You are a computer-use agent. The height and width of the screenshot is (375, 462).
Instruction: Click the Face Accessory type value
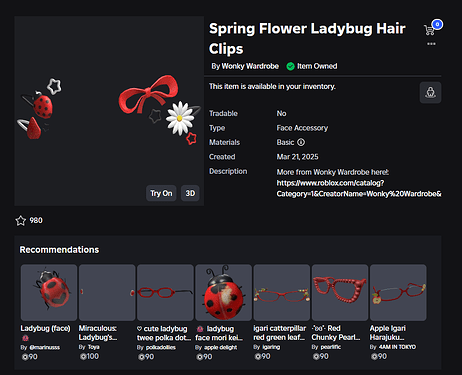302,128
